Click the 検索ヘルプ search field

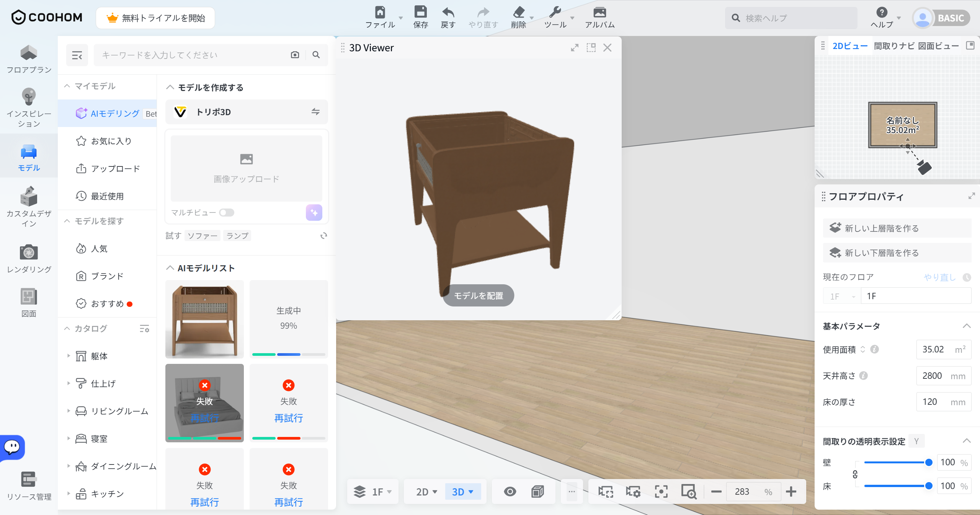tap(791, 18)
